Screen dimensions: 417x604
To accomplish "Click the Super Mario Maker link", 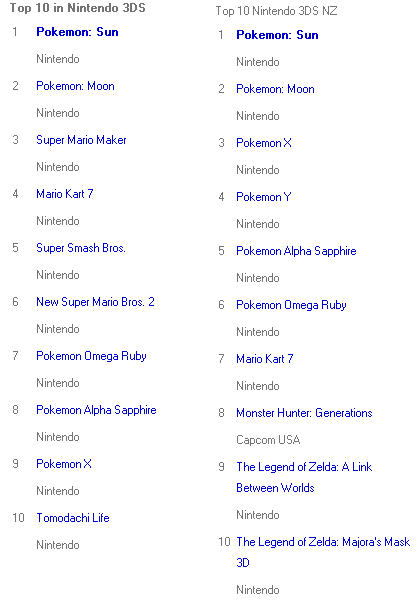I will click(81, 140).
